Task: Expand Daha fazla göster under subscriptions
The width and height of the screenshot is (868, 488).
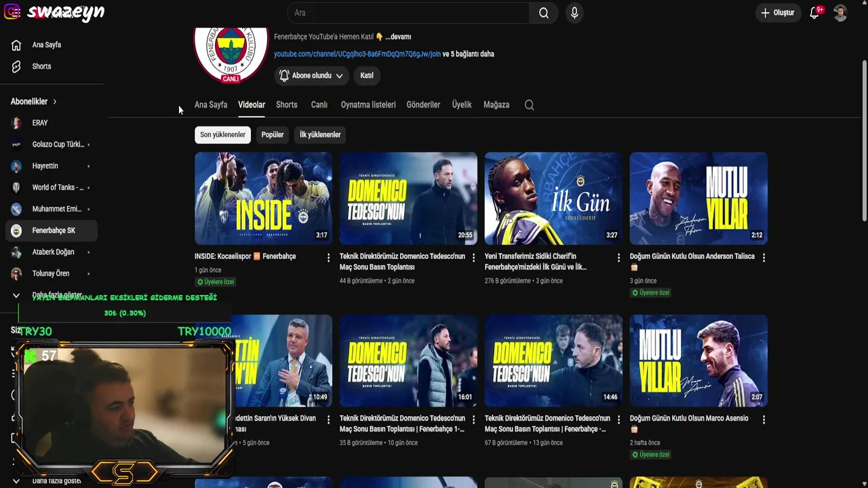Action: [52, 296]
